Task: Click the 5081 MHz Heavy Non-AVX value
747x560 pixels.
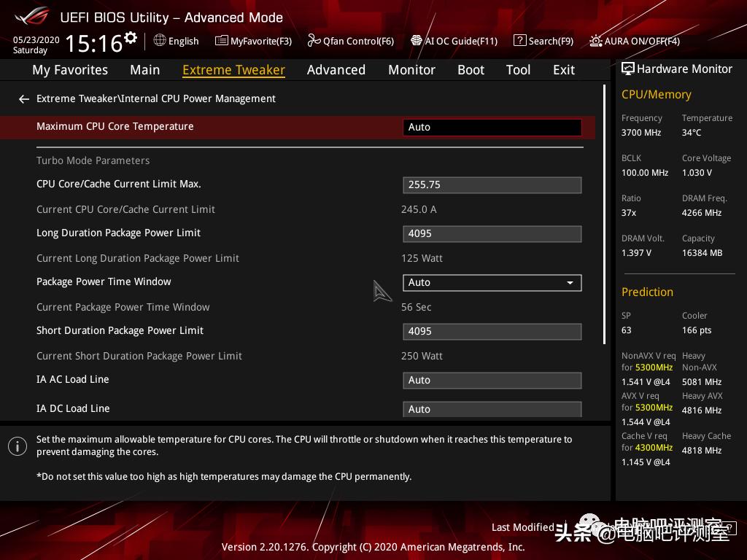Action: coord(701,382)
